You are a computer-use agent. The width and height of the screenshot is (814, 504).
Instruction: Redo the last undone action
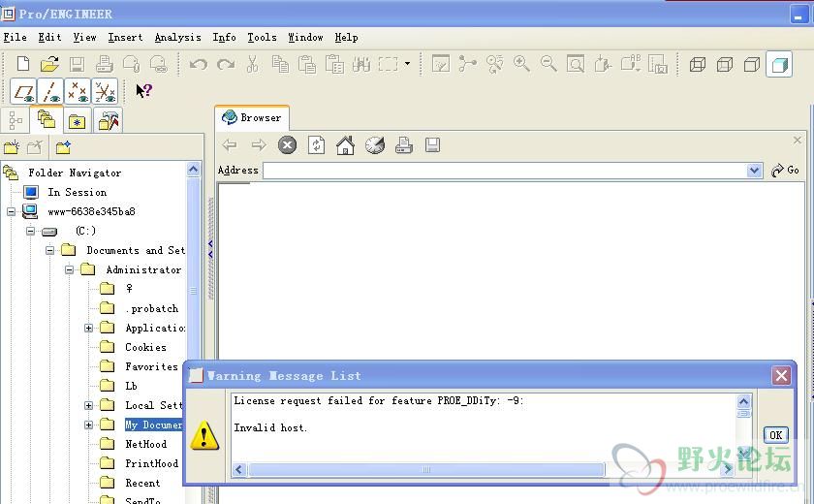pyautogui.click(x=226, y=64)
